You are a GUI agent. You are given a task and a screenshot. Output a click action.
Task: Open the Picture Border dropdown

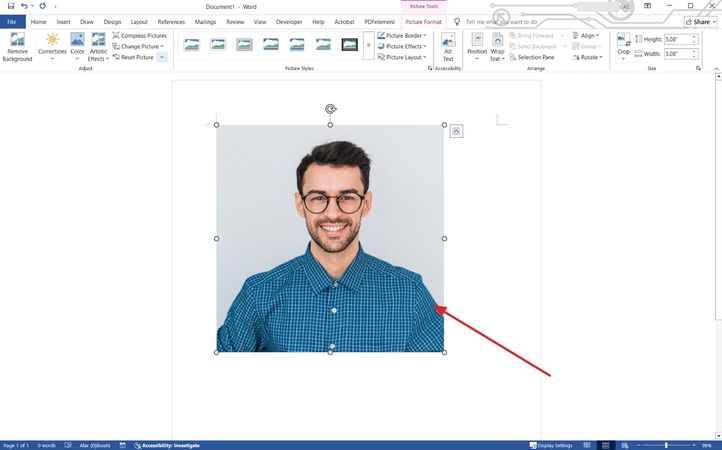click(402, 35)
